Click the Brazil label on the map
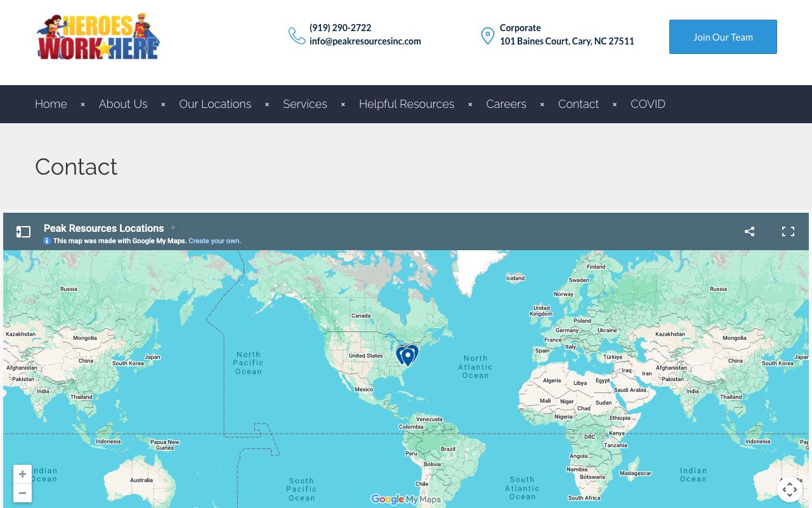The width and height of the screenshot is (812, 508). point(449,449)
